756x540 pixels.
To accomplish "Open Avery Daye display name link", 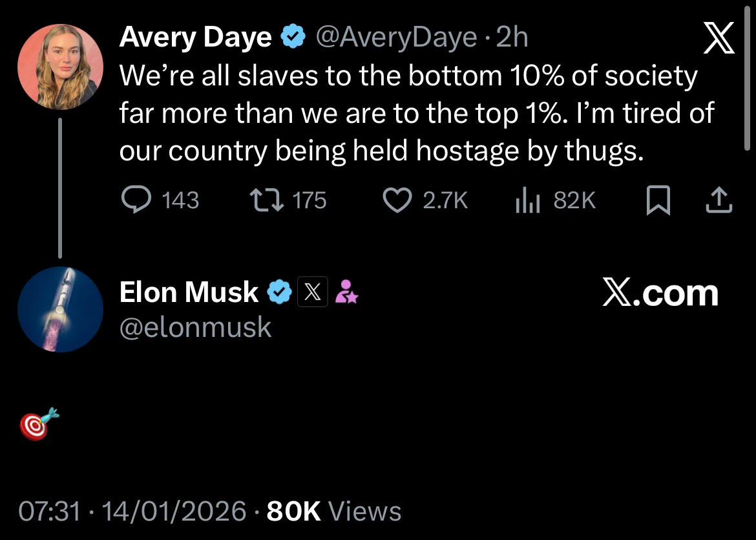I will [195, 37].
